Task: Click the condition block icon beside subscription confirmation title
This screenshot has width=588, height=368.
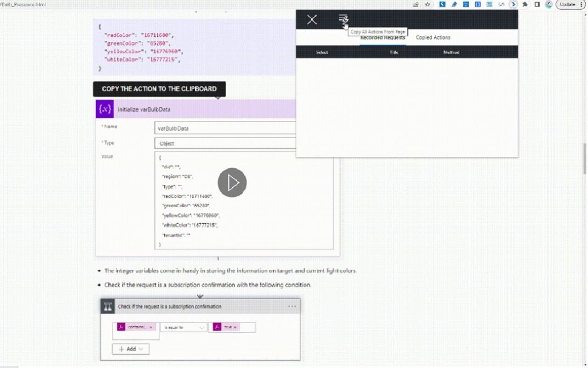Action: click(x=108, y=306)
